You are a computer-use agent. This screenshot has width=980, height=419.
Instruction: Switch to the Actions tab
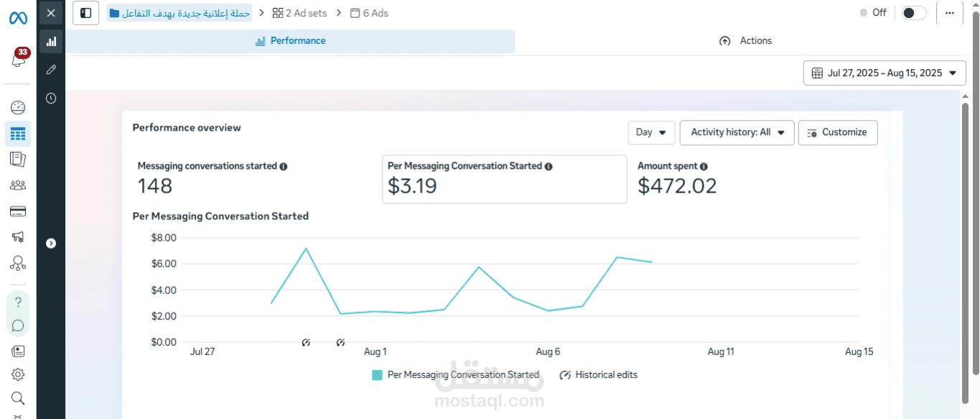pyautogui.click(x=746, y=41)
